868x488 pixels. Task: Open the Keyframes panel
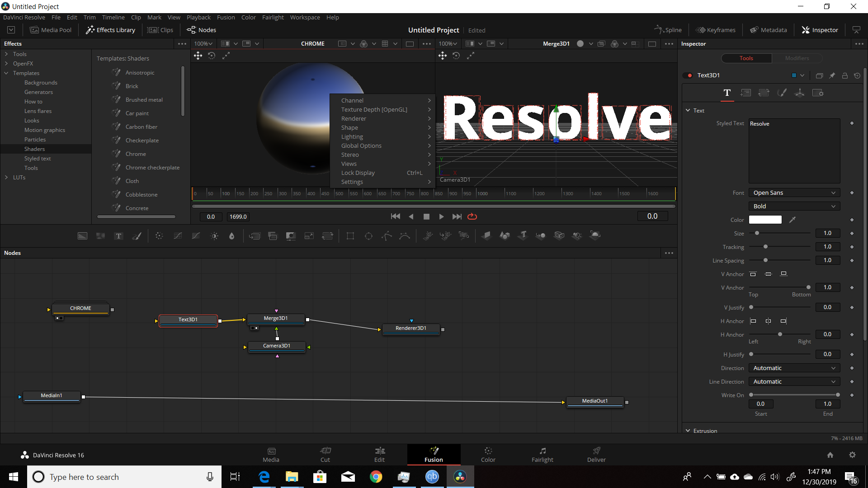(716, 30)
